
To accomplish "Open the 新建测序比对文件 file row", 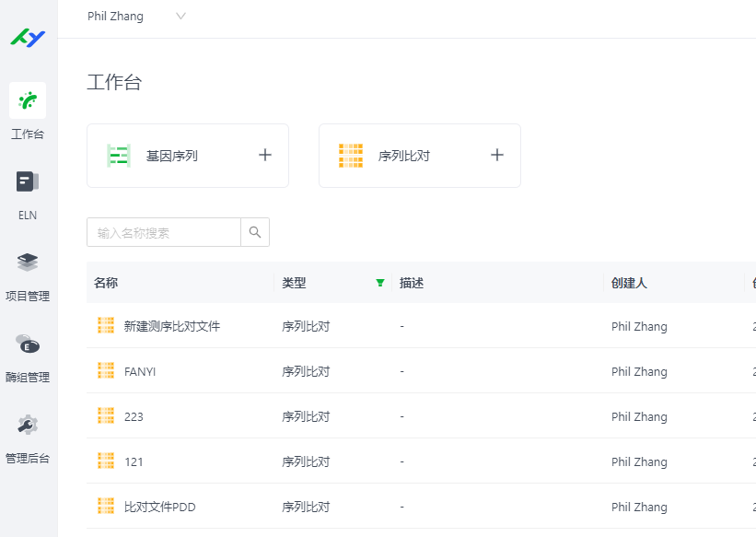I will click(172, 326).
